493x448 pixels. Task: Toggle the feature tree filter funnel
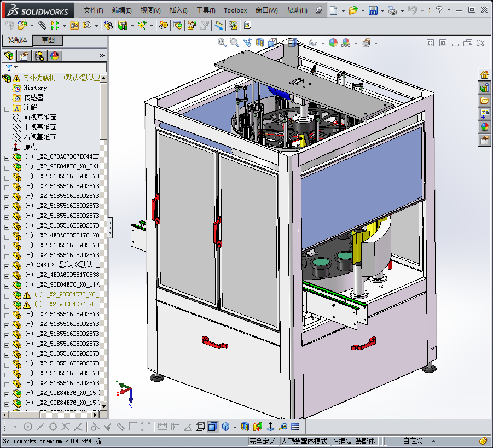(9, 67)
